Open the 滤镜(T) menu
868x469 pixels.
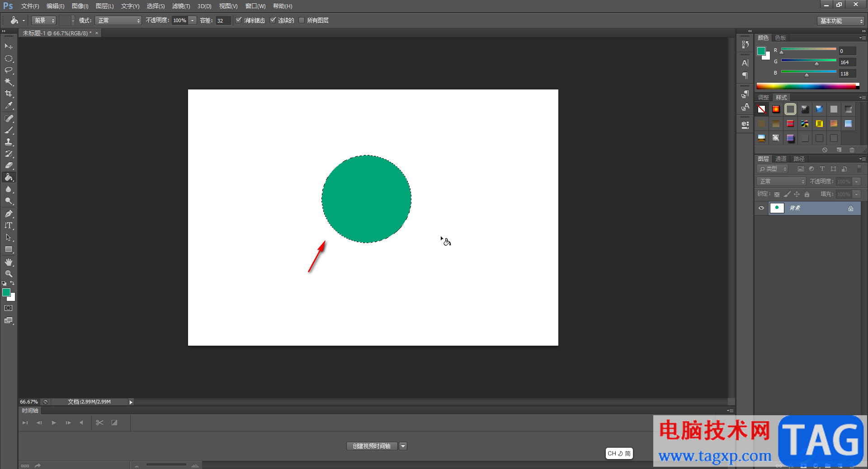pyautogui.click(x=181, y=6)
